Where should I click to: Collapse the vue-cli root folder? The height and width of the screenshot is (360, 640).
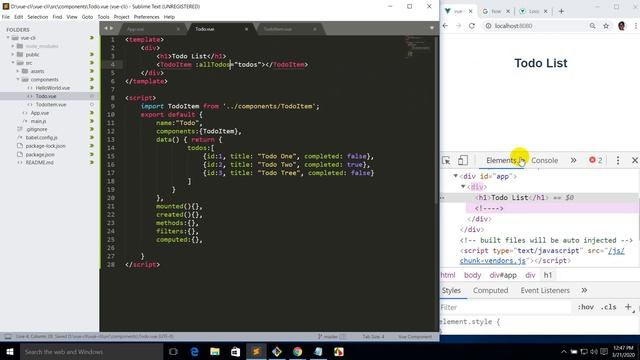[x=8, y=38]
